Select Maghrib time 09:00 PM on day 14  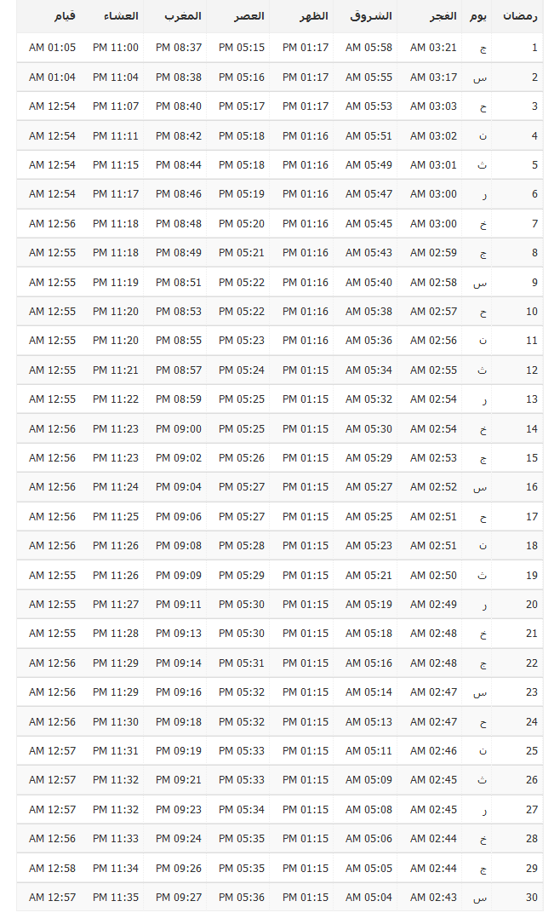[179, 429]
